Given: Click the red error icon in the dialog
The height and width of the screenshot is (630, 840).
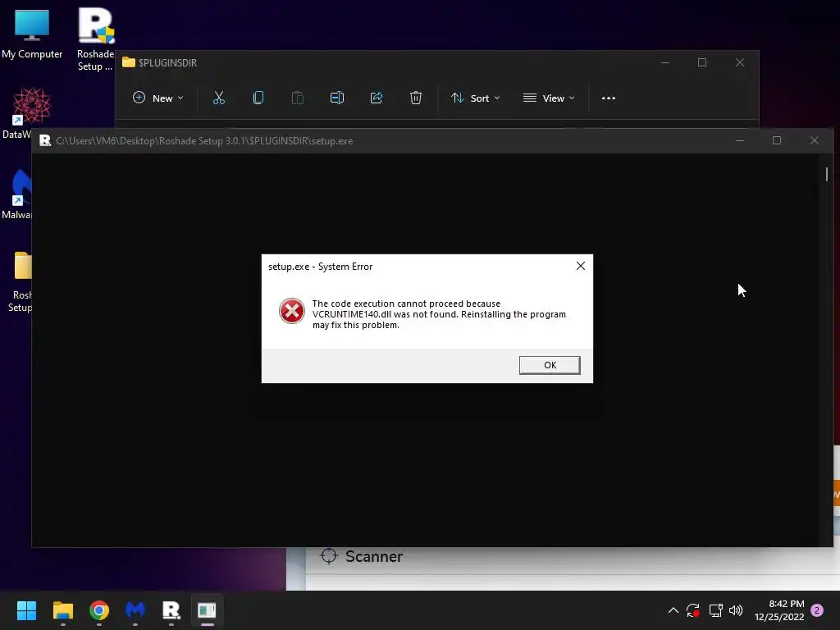Looking at the screenshot, I should [x=292, y=311].
